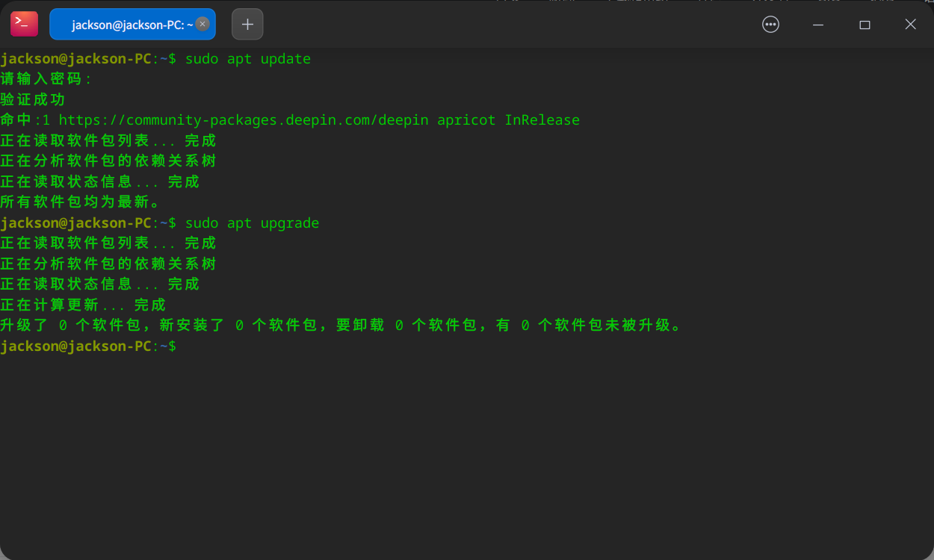Click the 'InRelease' text in output
The width and height of the screenshot is (934, 560).
point(542,119)
